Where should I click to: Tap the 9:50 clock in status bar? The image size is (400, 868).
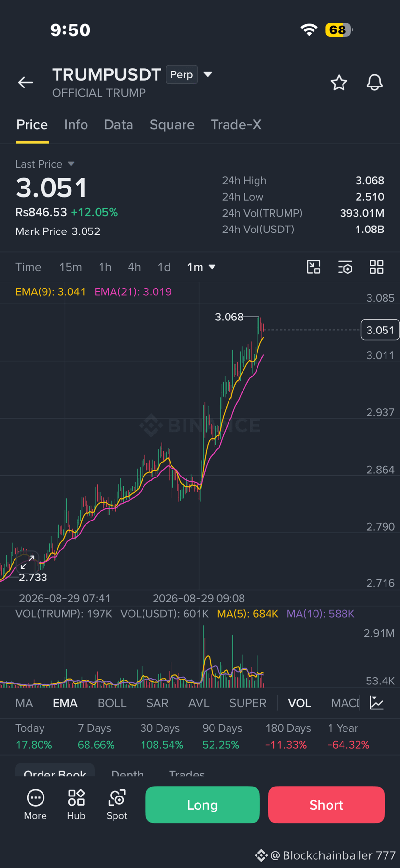tap(71, 30)
